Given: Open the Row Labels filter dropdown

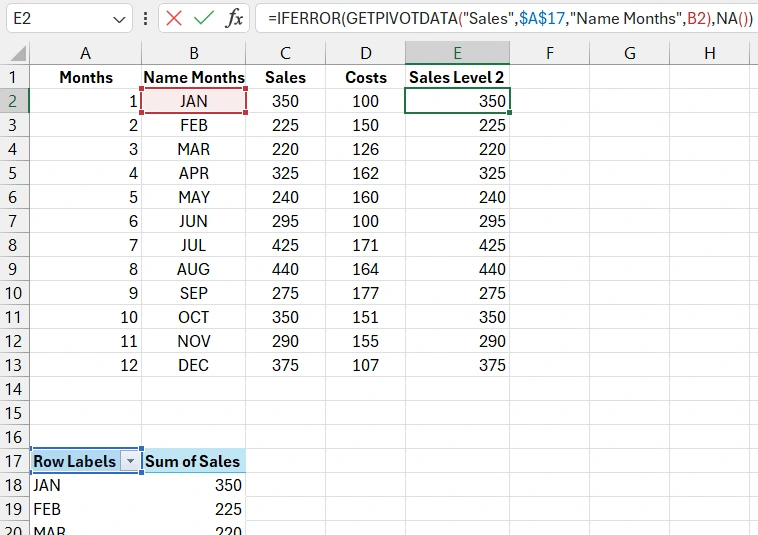Looking at the screenshot, I should (129, 461).
